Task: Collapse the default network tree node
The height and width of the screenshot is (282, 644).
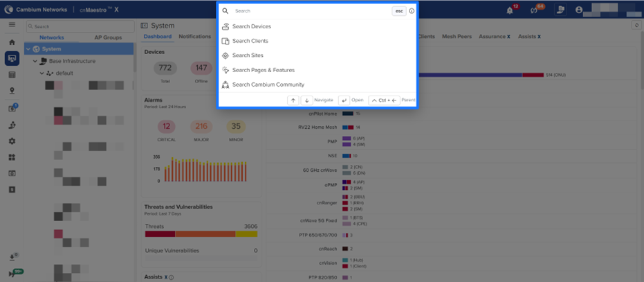Action: (x=42, y=73)
